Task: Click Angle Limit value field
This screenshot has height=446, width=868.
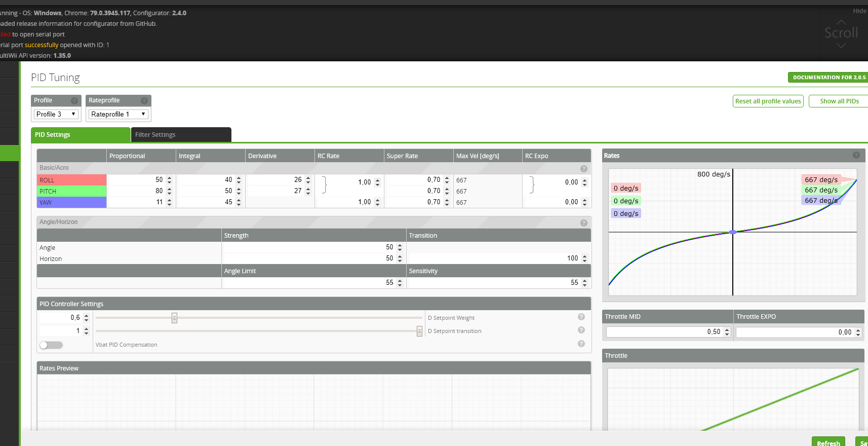Action: click(313, 283)
